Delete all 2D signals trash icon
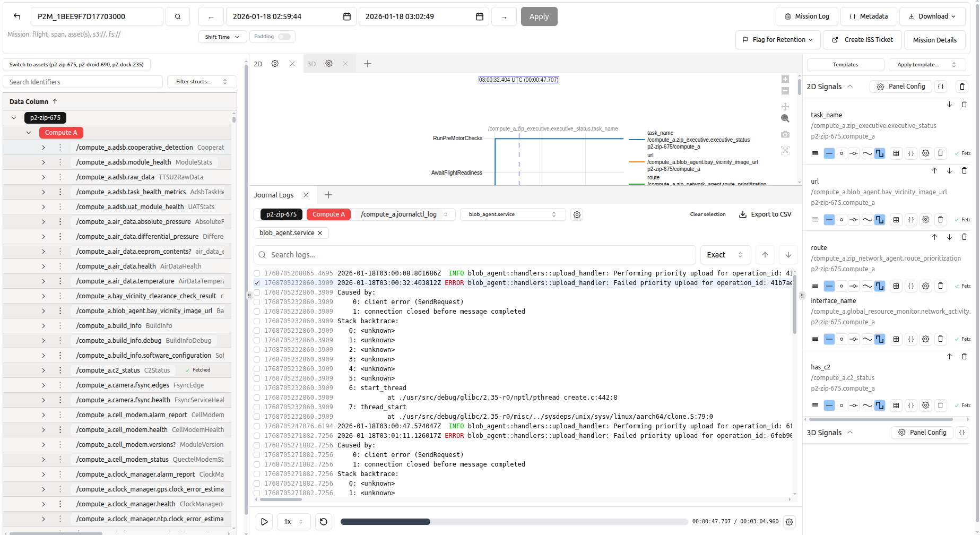Screen dimensions: 980x535 coord(962,87)
